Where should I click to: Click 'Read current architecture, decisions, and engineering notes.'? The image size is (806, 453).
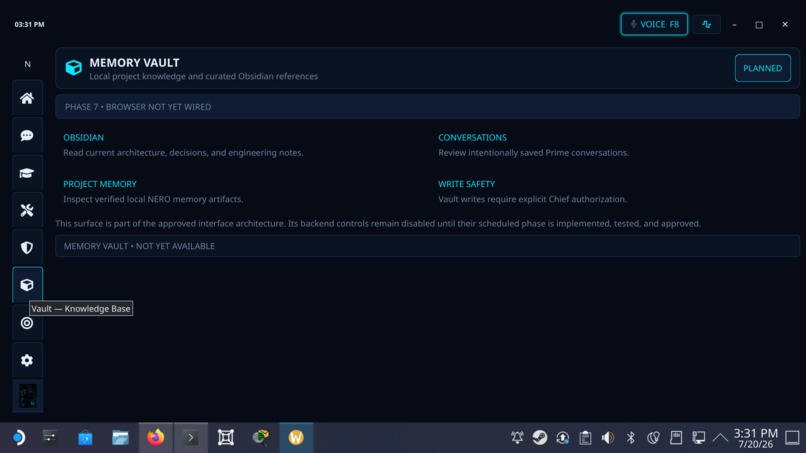[x=183, y=153]
